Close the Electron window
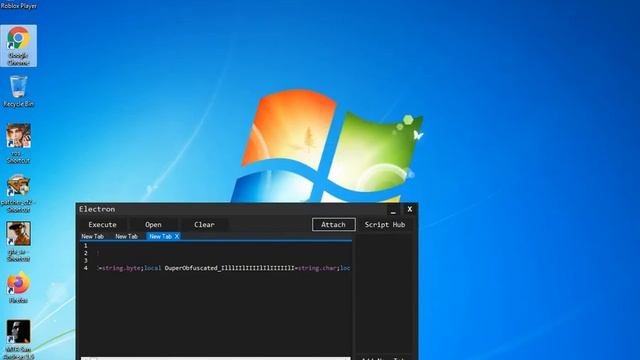Screen dimensions: 640x360 [410, 209]
